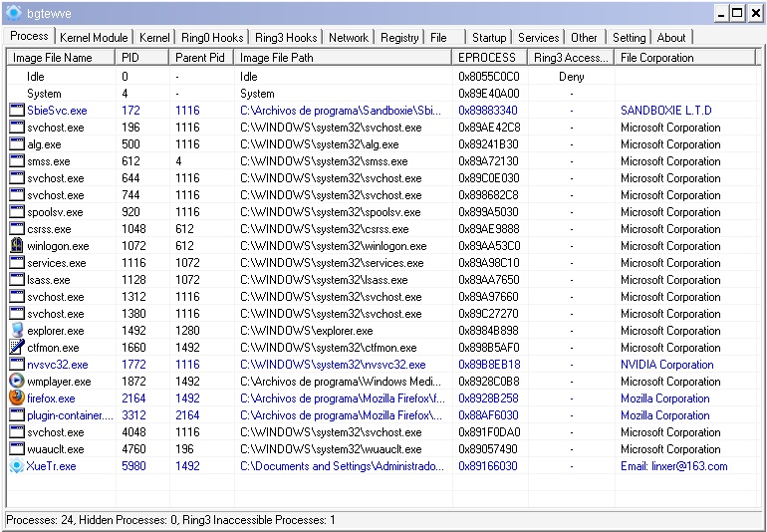
Task: Click the svchost.exe PID 1312 icon
Action: [x=17, y=297]
